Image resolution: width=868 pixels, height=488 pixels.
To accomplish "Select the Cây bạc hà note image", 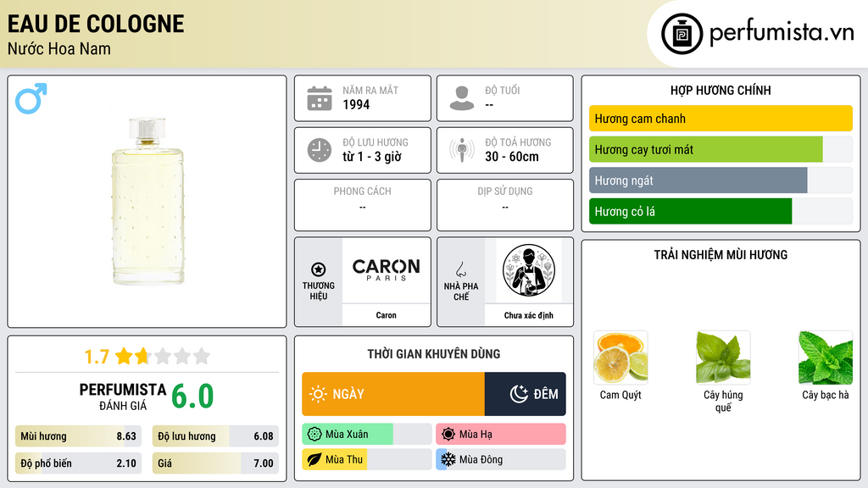I will tap(826, 358).
